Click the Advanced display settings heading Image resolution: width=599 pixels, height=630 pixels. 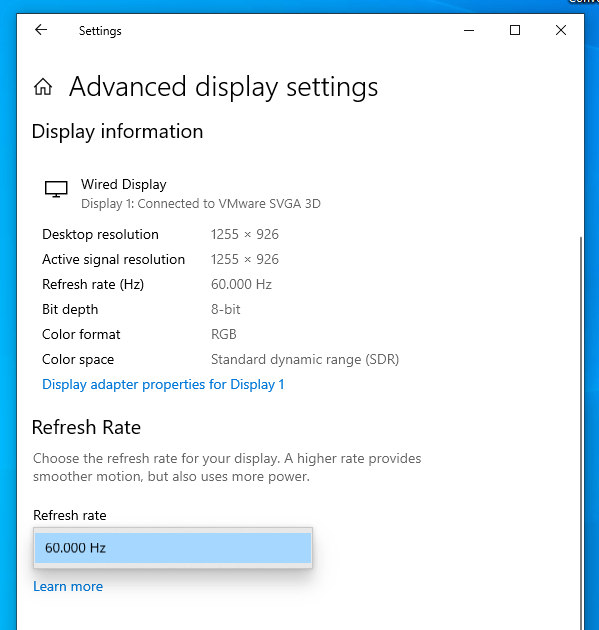223,87
